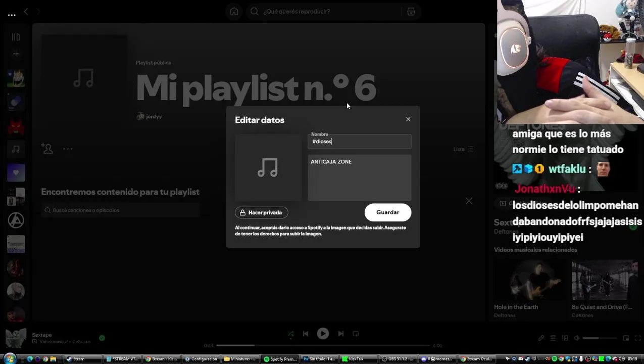Open more options dots below playlist title
The height and width of the screenshot is (364, 644).
pos(68,149)
